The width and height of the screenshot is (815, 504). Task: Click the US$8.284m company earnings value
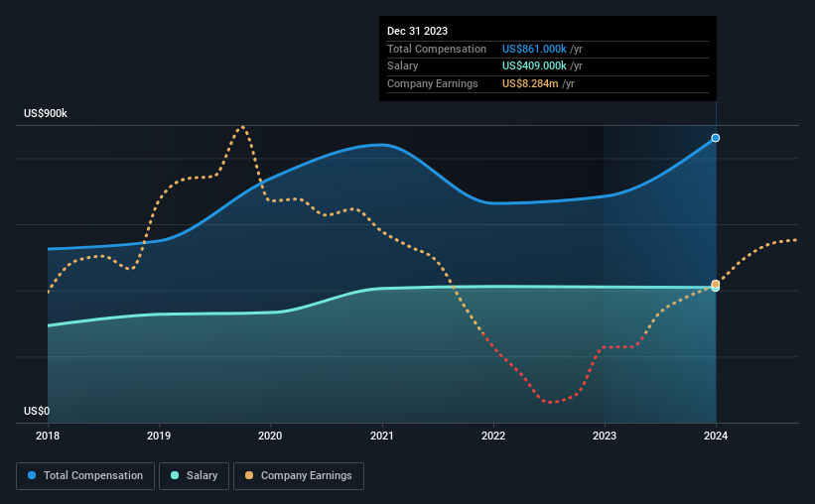[x=530, y=83]
